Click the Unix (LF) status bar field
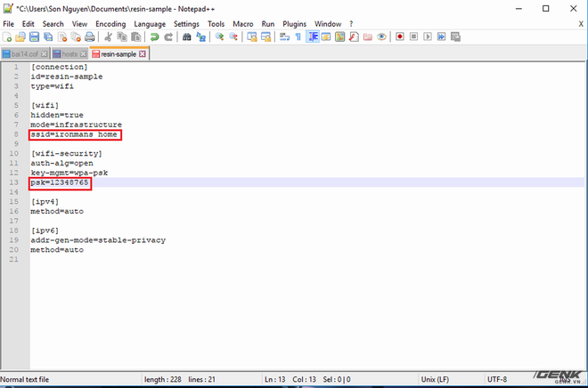This screenshot has height=388, width=588. (435, 379)
